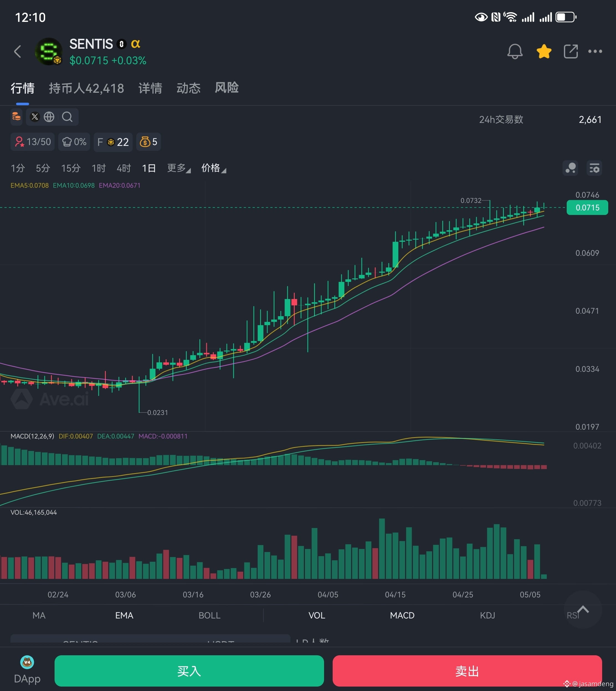Screen dimensions: 616x691
Task: Open the X (Twitter) link icon
Action: tap(35, 117)
